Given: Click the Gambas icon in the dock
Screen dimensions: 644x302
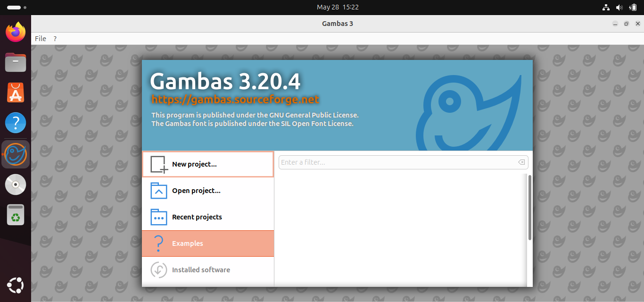Looking at the screenshot, I should coord(16,154).
